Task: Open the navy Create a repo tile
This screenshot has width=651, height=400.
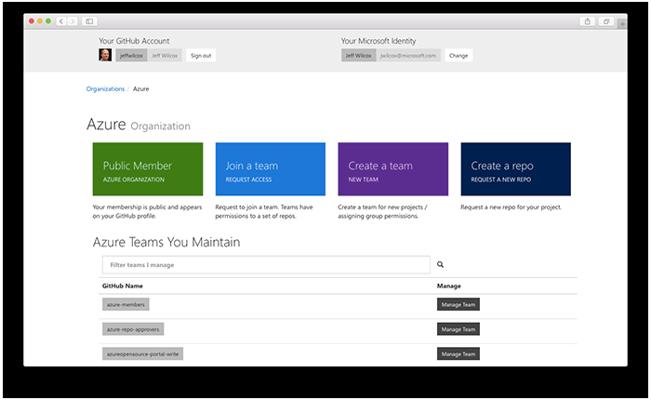Action: [x=516, y=169]
